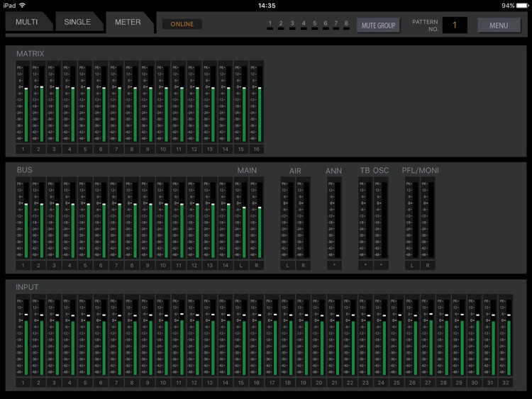Tap the Pattern No. field showing 1
The height and width of the screenshot is (399, 532).
point(455,25)
